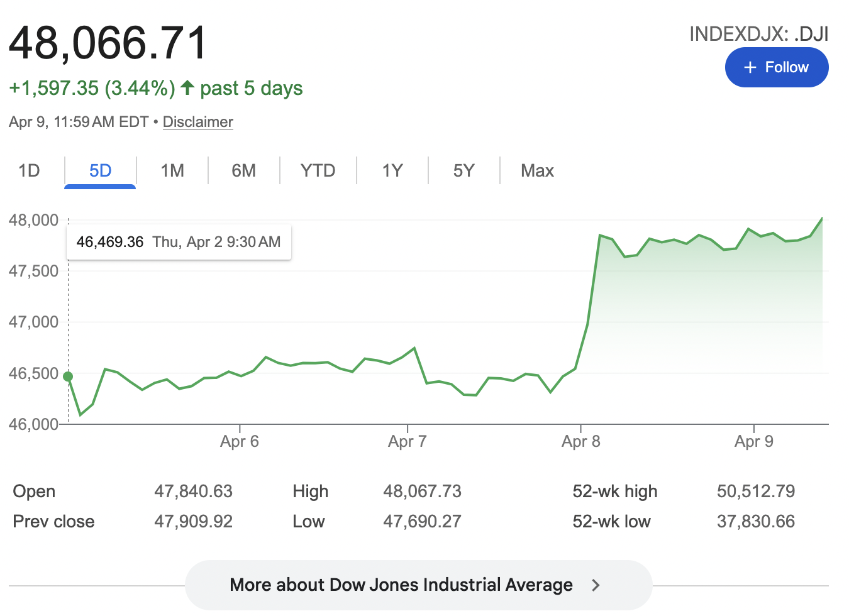849x616 pixels.
Task: Select the 5D time range tab
Action: pos(100,170)
